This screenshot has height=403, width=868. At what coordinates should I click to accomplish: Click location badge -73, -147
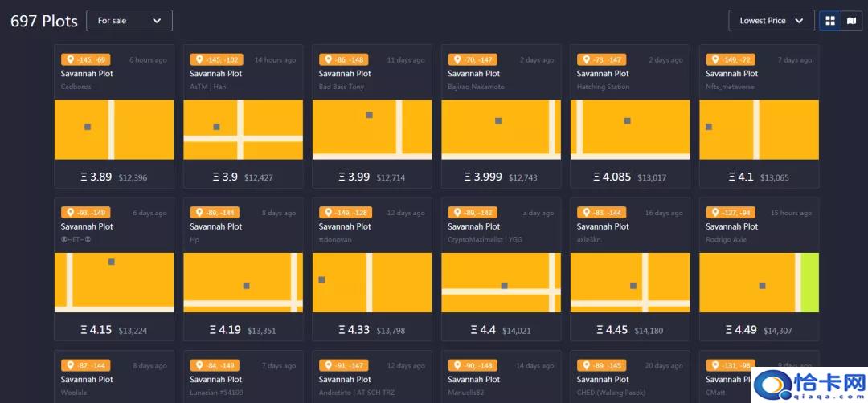[x=604, y=60]
